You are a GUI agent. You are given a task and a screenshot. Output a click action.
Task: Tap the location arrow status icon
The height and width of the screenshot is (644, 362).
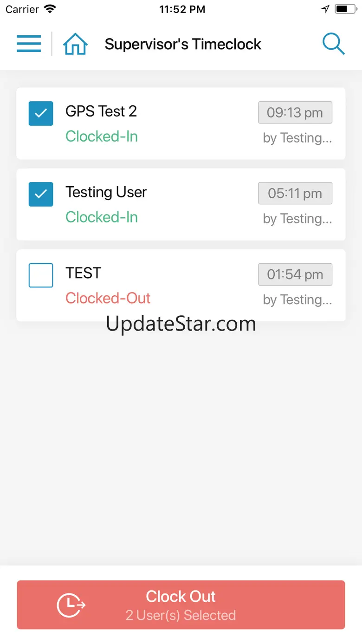tap(326, 9)
